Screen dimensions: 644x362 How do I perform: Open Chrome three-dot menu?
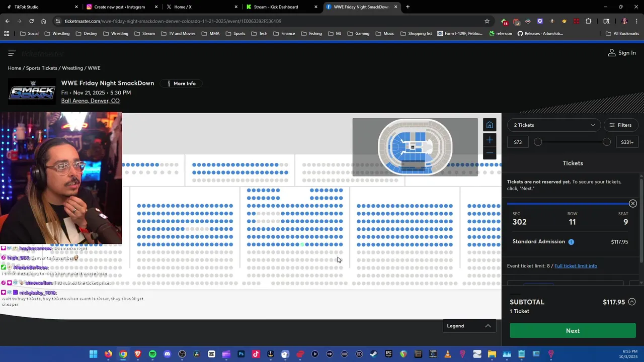coord(636,21)
